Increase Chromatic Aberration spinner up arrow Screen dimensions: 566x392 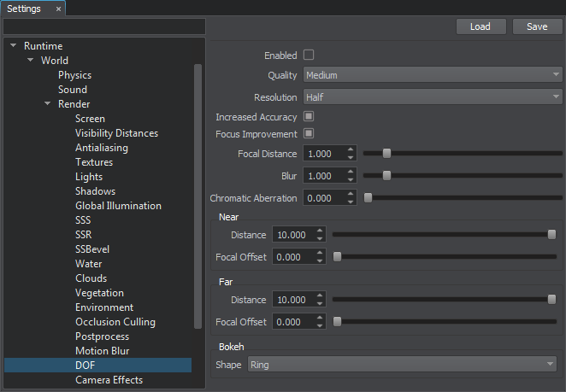pyautogui.click(x=351, y=194)
